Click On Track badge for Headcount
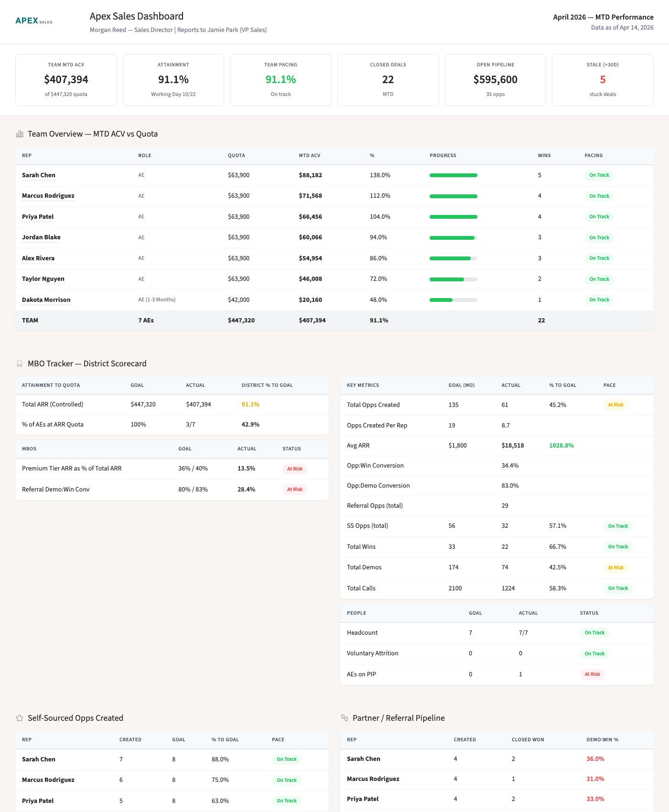Screen dimensions: 669x812 point(594,633)
